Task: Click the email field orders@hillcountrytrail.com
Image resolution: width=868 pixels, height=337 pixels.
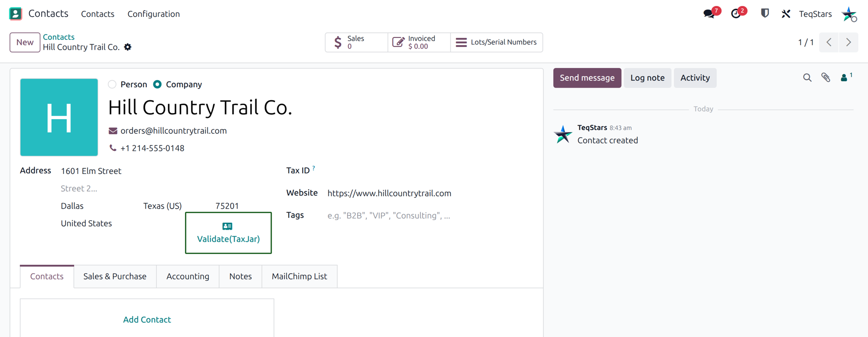Action: pos(174,131)
